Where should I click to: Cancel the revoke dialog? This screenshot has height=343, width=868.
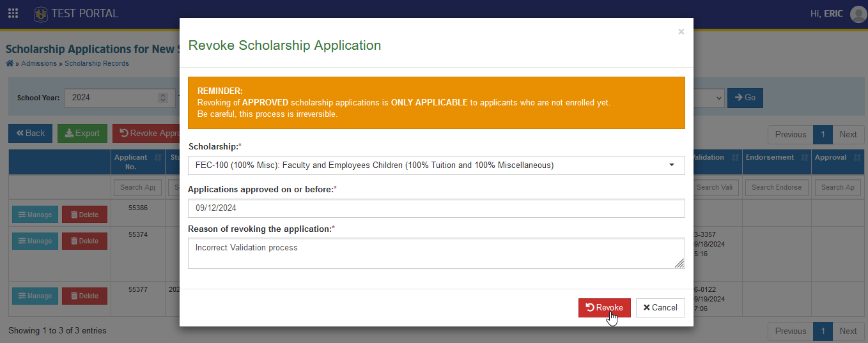pos(660,308)
